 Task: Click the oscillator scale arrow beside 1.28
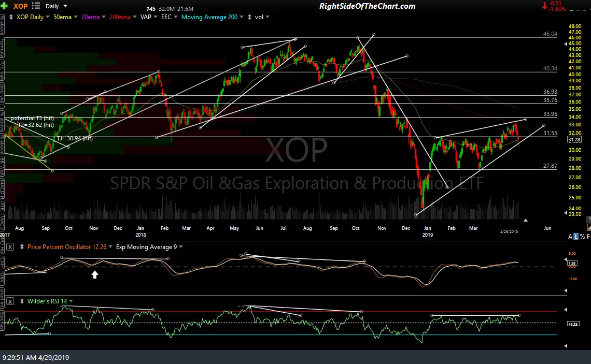pyautogui.click(x=566, y=259)
